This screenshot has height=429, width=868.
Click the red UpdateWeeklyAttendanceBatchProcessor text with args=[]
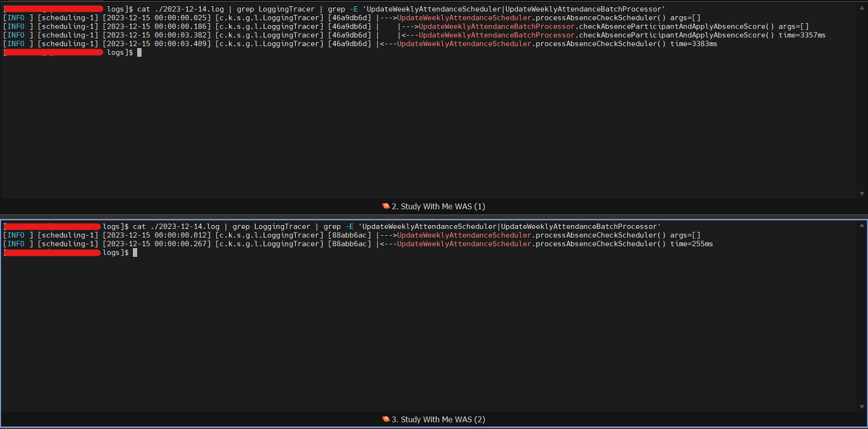(496, 26)
